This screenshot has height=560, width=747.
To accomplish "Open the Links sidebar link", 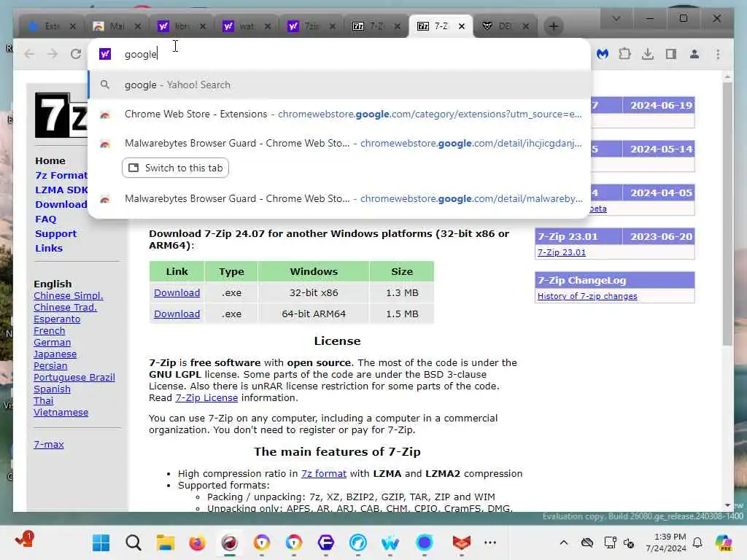I will [x=49, y=248].
